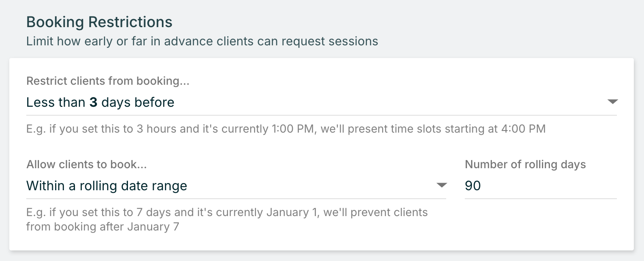644x261 pixels.
Task: Click the word "days before" in the restriction dropdown
Action: [x=138, y=103]
